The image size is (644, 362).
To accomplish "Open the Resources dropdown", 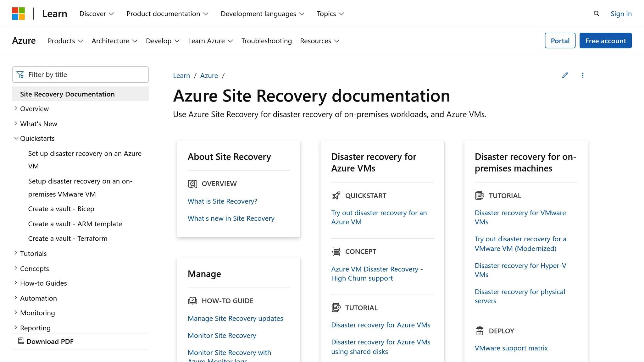I will [x=319, y=41].
